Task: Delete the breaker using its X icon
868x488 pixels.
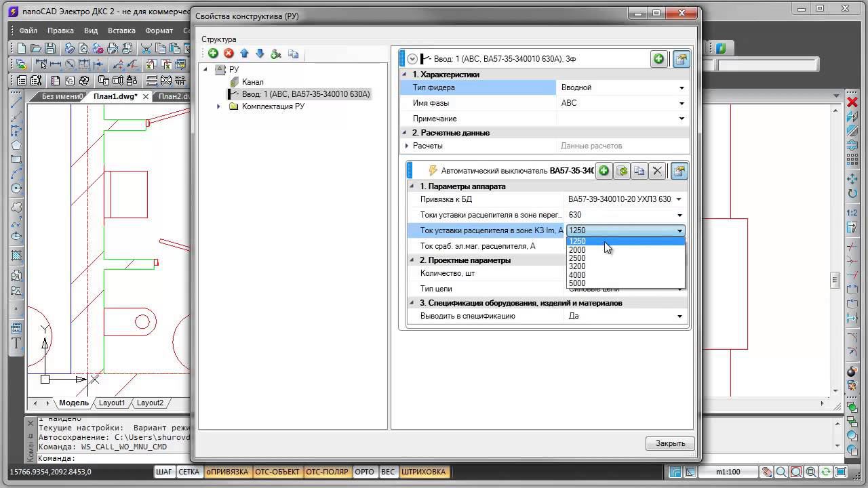Action: [x=657, y=171]
